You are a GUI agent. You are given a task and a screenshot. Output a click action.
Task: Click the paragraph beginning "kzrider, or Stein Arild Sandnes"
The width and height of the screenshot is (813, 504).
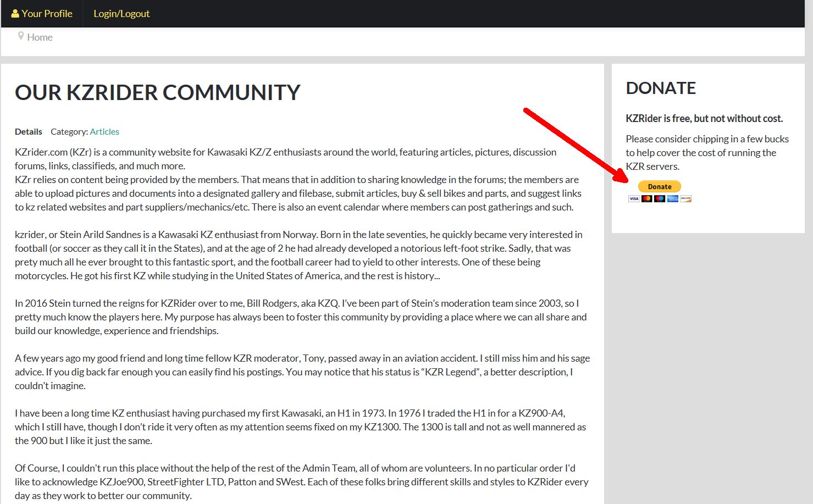click(x=298, y=255)
